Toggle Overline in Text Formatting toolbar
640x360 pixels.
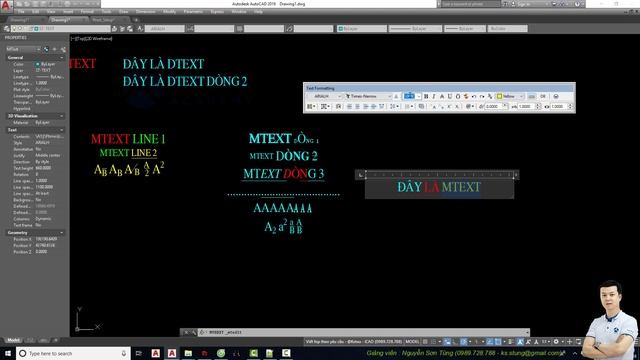458,96
